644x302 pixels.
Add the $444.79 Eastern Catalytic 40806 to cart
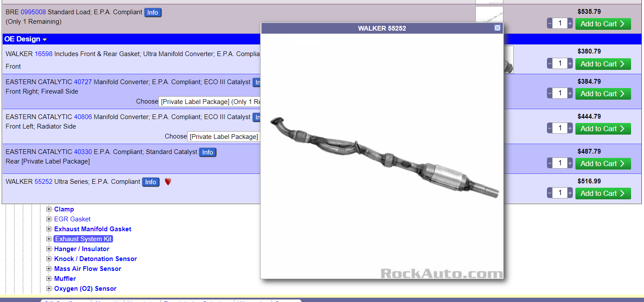[603, 129]
